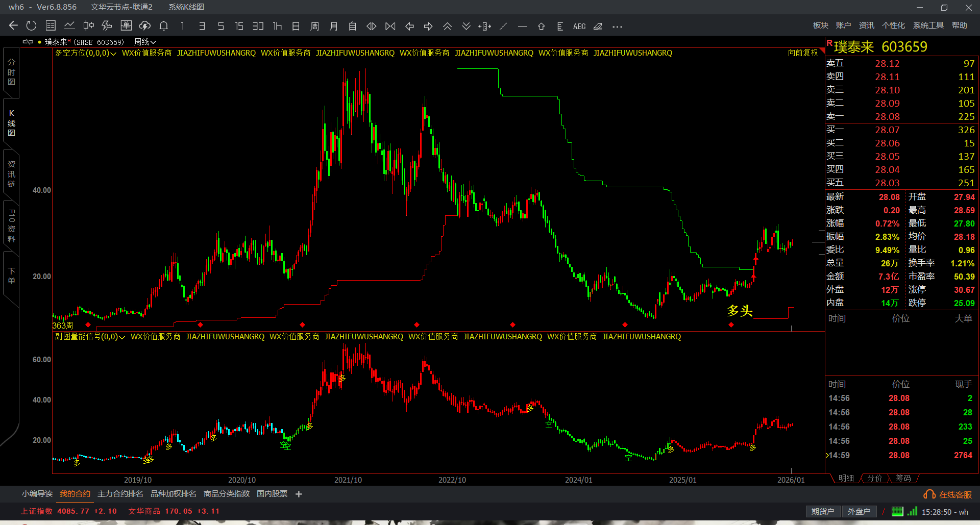Open the cloud lightning order icon
This screenshot has height=525, width=980.
(145, 26)
